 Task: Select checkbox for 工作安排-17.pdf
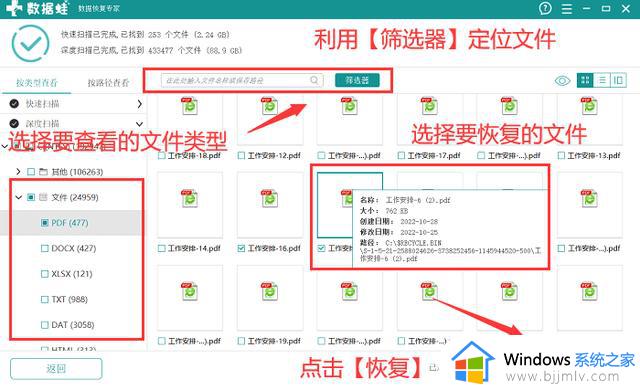coord(401,155)
